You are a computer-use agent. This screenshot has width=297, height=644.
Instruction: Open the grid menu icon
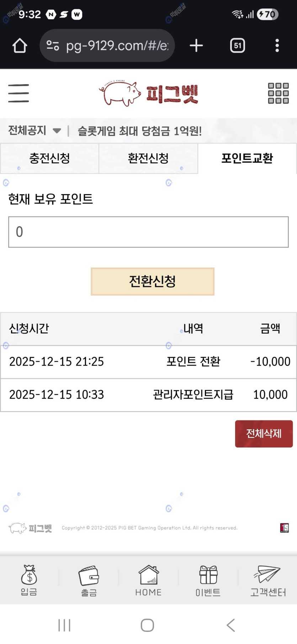coord(278,93)
